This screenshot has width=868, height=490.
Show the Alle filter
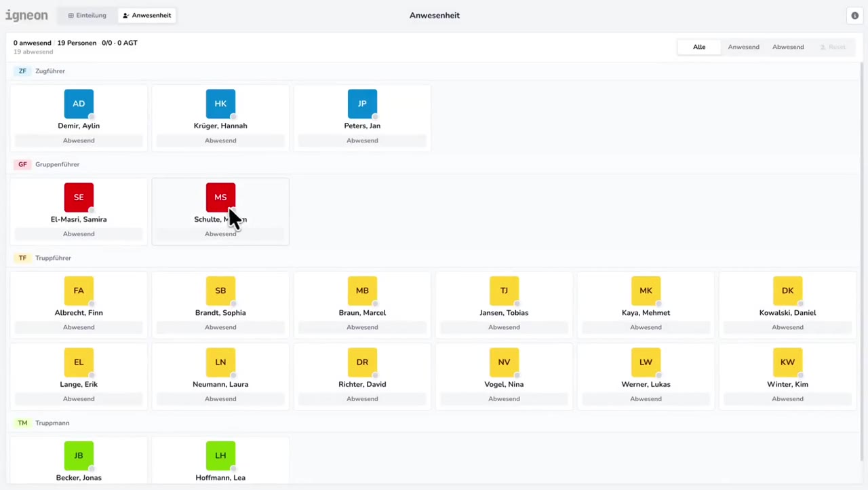(x=699, y=47)
